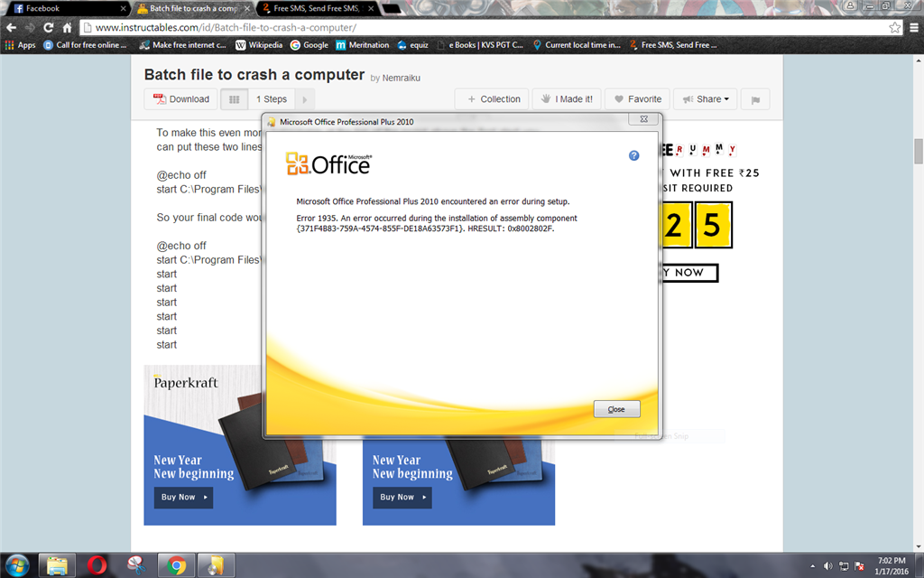Click Buy Now in right Paperkraft ad
Image resolution: width=924 pixels, height=578 pixels.
[402, 498]
